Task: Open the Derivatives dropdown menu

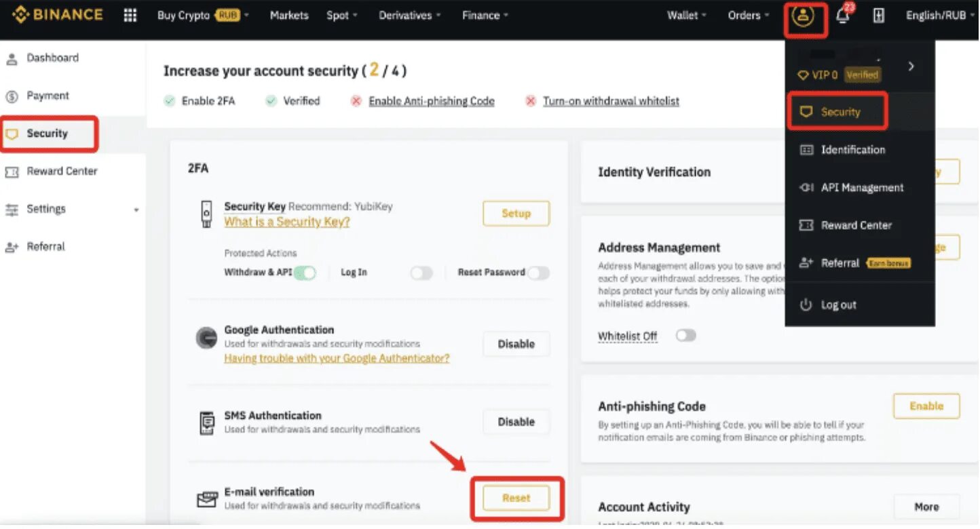Action: click(x=410, y=15)
